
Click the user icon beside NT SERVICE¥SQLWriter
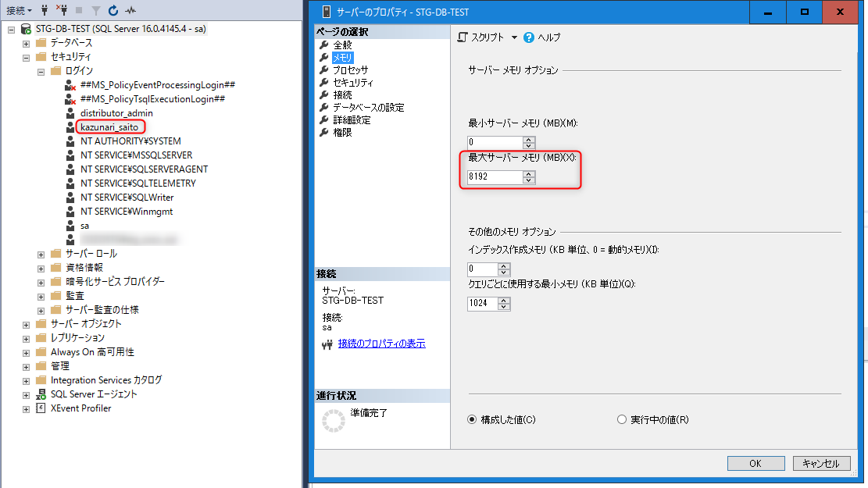coord(70,198)
